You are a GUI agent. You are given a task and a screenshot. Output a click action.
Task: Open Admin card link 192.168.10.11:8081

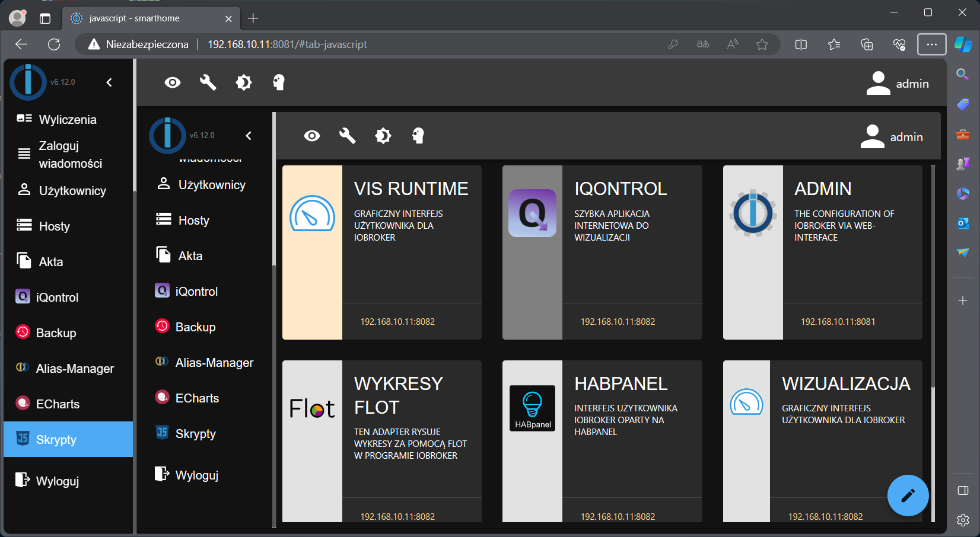838,322
